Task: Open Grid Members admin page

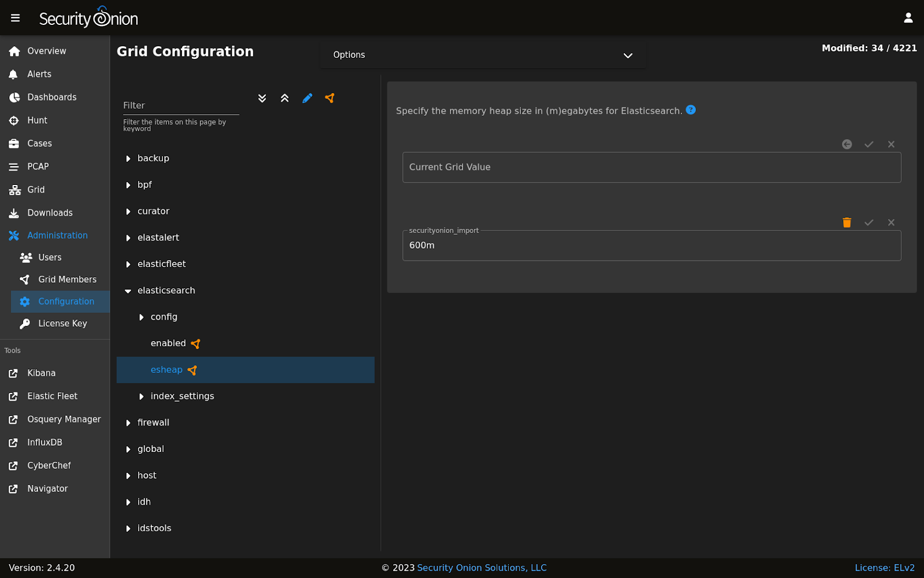Action: click(60, 279)
